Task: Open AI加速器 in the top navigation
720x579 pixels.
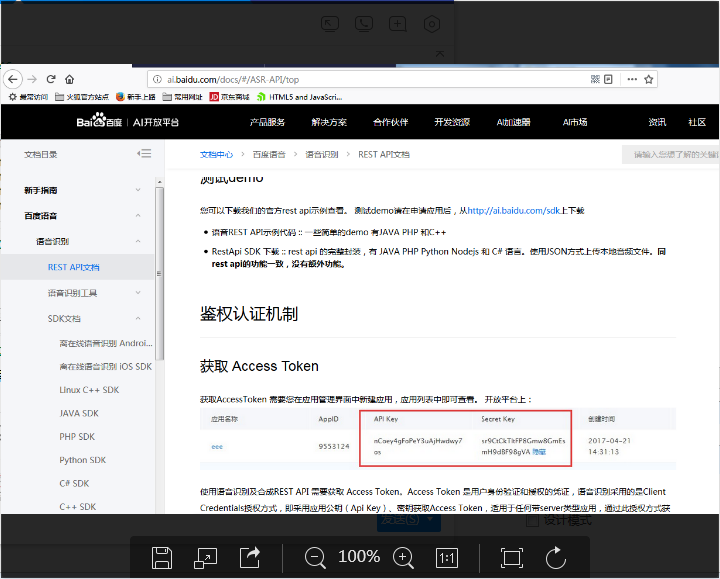Action: coord(513,122)
